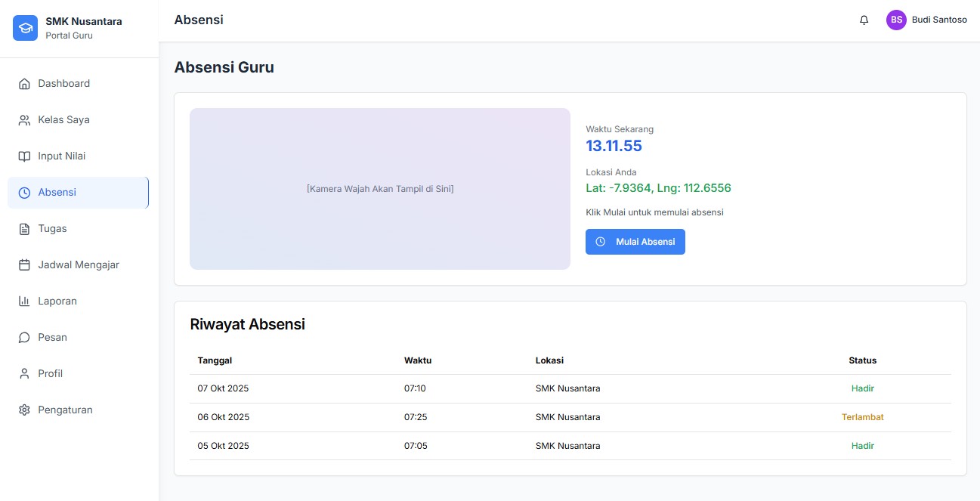Screen dimensions: 980x501
Task: Click the Input Nilai book icon
Action: point(24,156)
